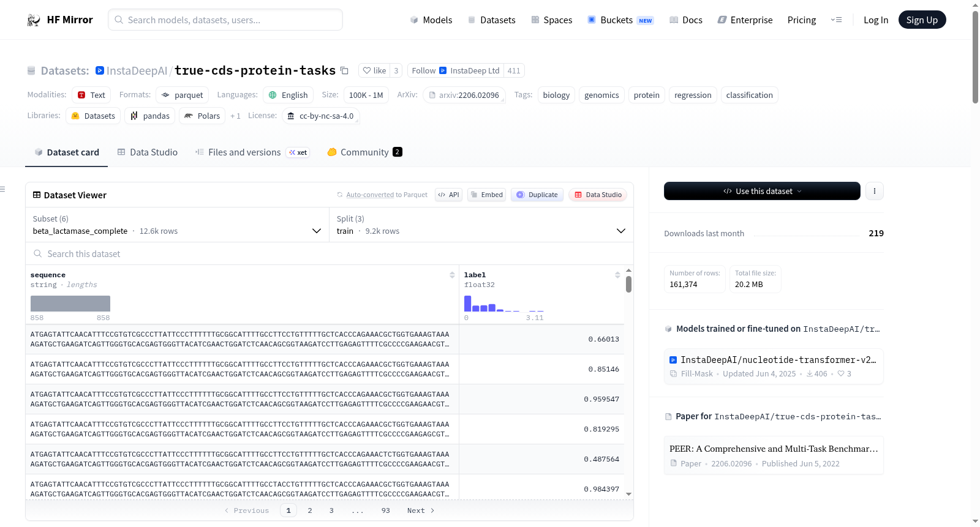The width and height of the screenshot is (980, 527).
Task: Click the protein tag
Action: pyautogui.click(x=647, y=95)
